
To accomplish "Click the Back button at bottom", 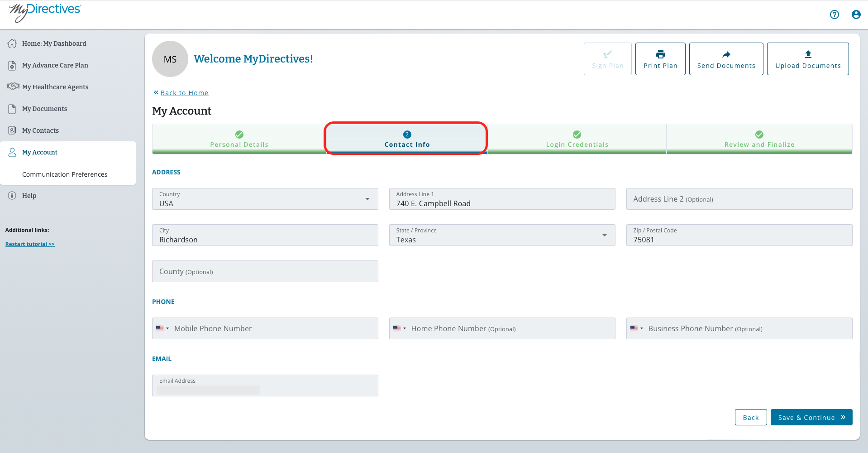I will tap(751, 417).
